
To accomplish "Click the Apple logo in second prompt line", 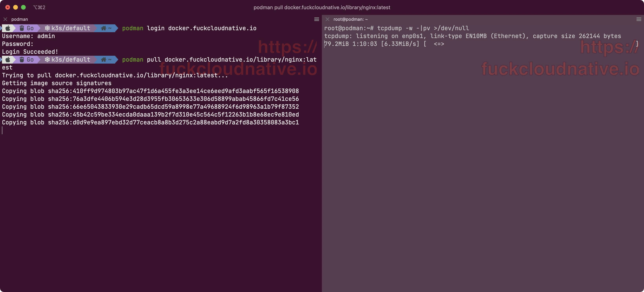I will click(x=8, y=60).
